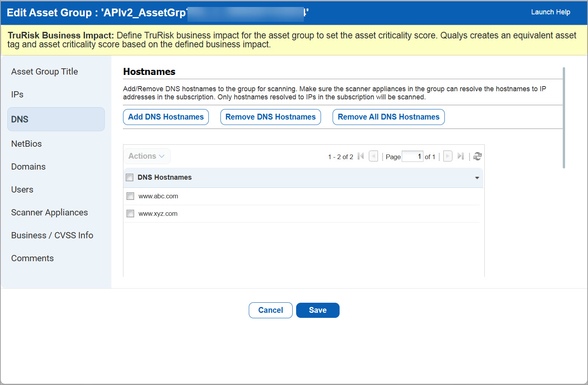Jump to the last page
The image size is (588, 385).
click(x=461, y=156)
